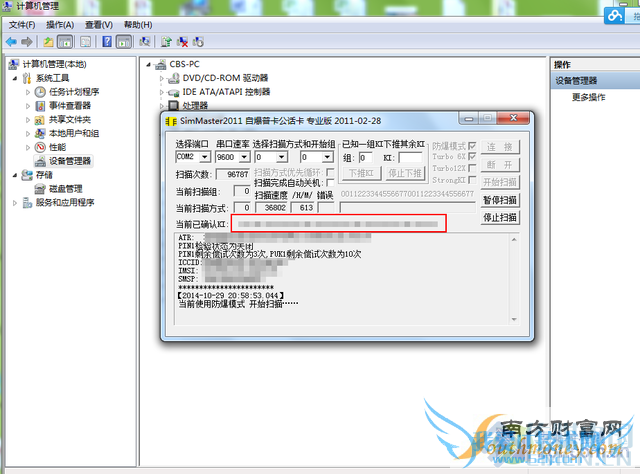This screenshot has width=640, height=474.
Task: Select 磁盘管理 in the left tree
Action: pos(65,189)
